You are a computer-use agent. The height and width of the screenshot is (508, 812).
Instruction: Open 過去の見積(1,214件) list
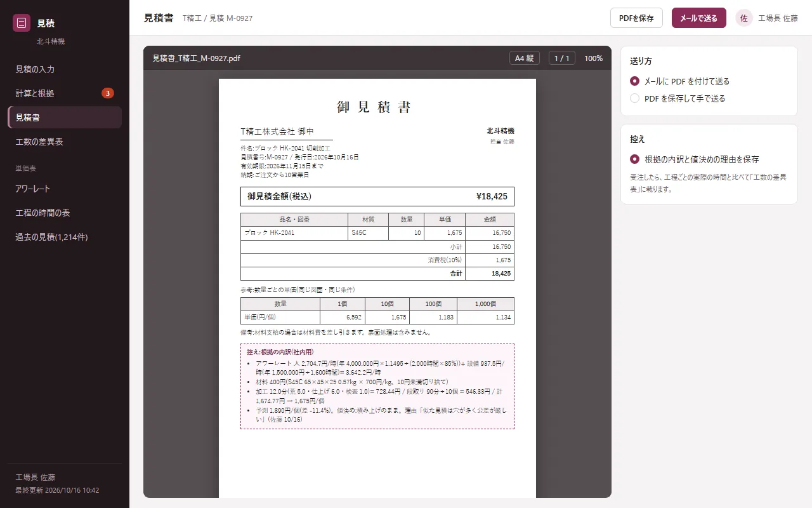coord(65,237)
